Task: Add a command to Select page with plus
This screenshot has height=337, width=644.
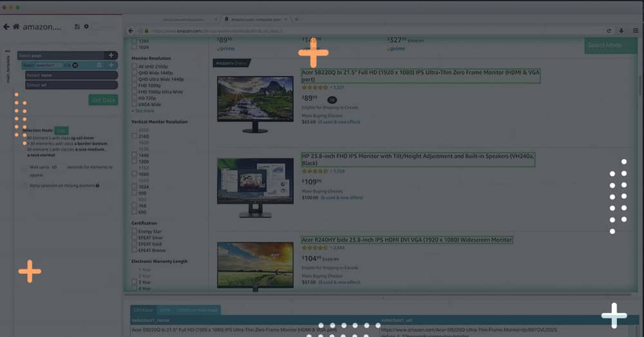Action: pos(111,55)
